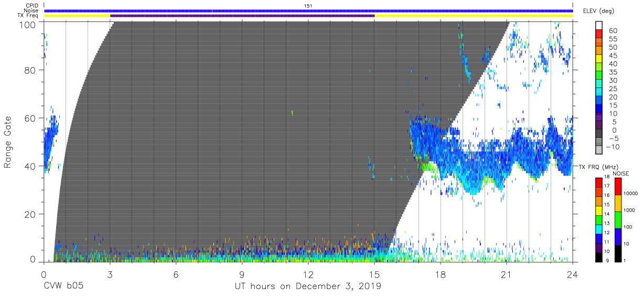This screenshot has width=644, height=297.
Task: Click y-axis tick label '20'
Action: point(31,214)
